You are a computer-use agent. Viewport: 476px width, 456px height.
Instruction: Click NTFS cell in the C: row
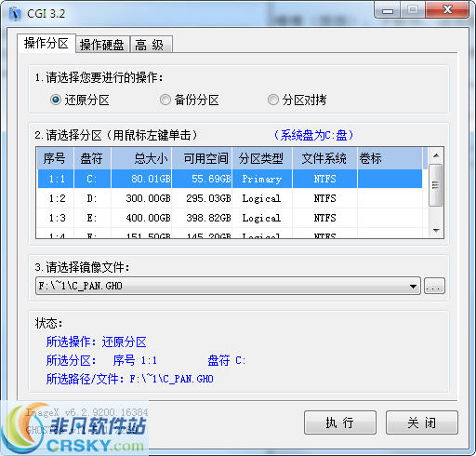click(324, 179)
